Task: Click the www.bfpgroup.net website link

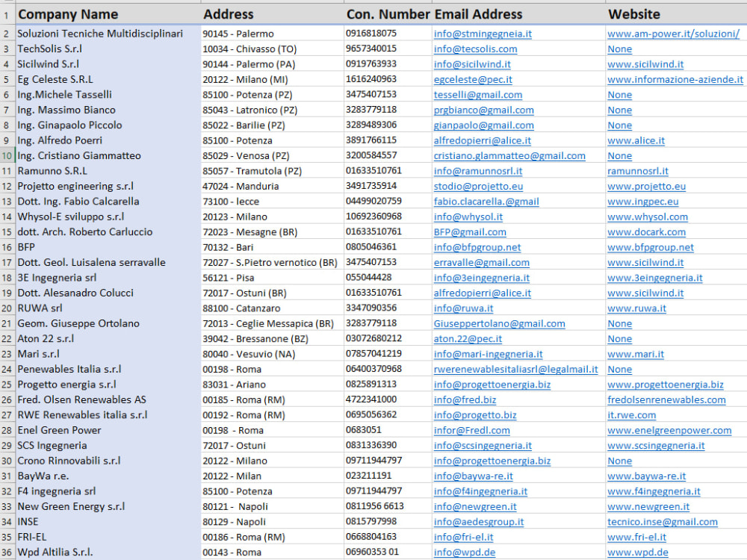Action: (651, 247)
